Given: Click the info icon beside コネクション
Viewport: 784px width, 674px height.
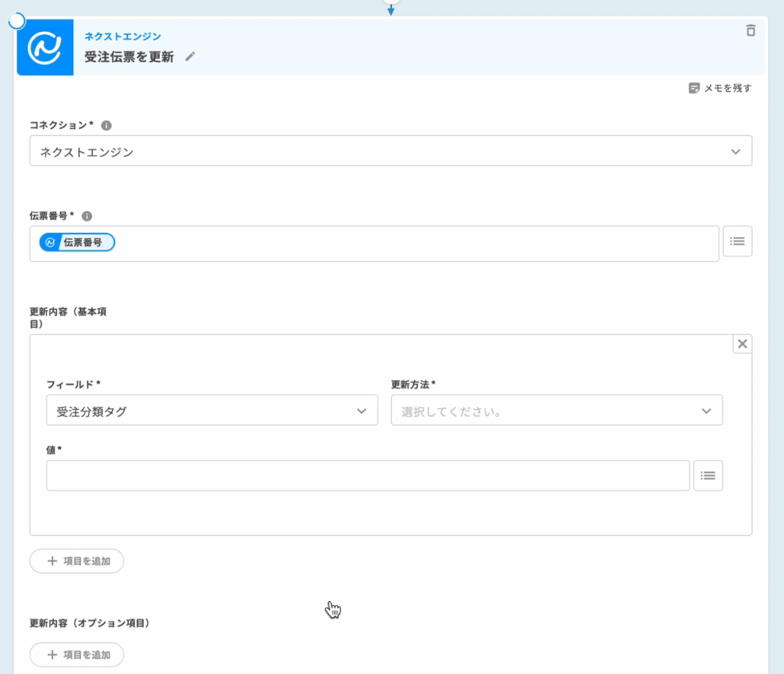Looking at the screenshot, I should (106, 126).
